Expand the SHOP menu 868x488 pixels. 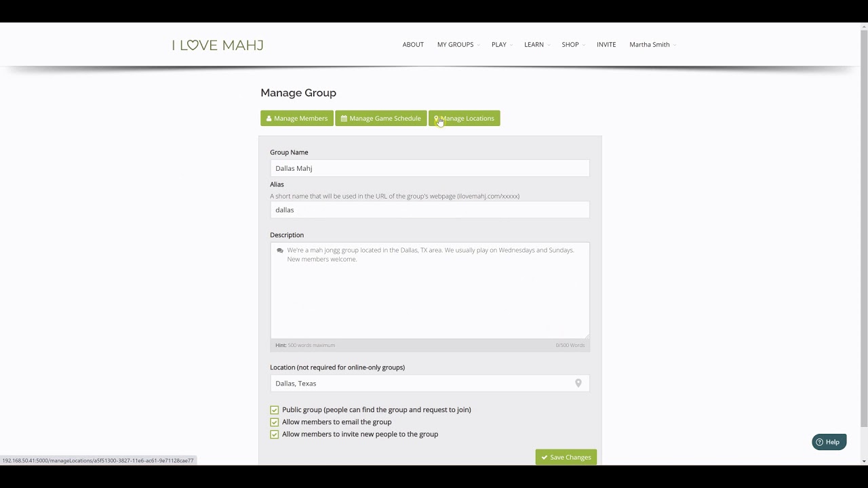pos(573,45)
